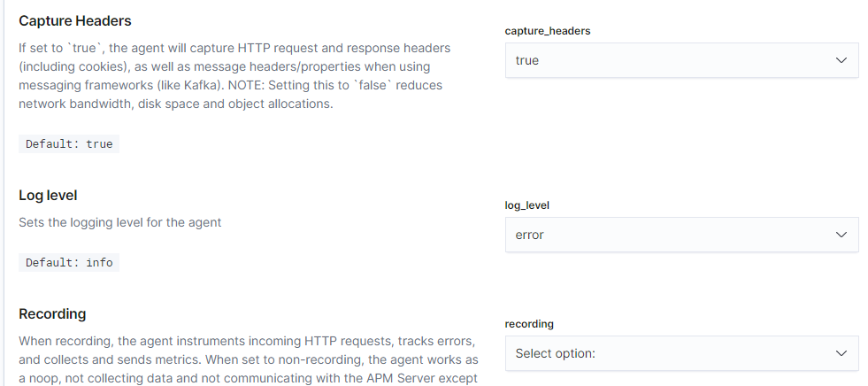Image resolution: width=868 pixels, height=386 pixels.
Task: Click the Recording description paragraph
Action: 248,359
